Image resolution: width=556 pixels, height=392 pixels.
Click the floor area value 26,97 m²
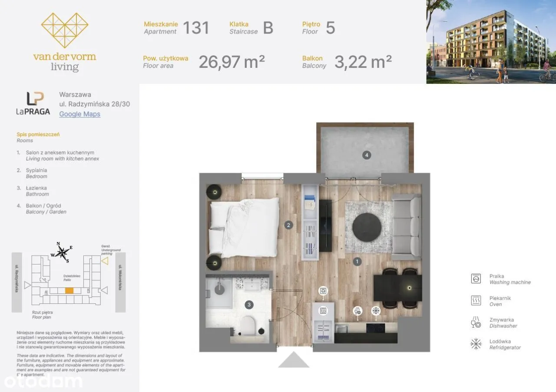[x=232, y=62]
